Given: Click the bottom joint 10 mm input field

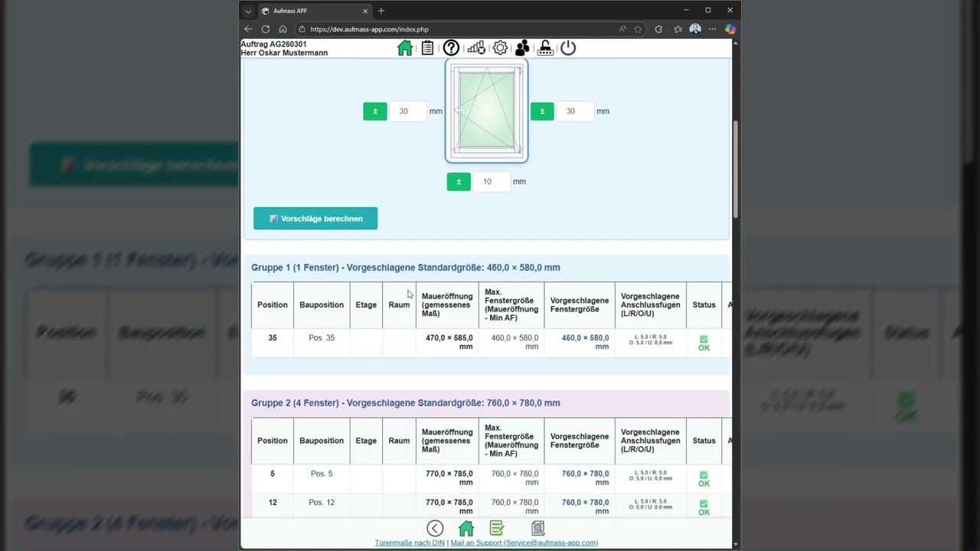Looking at the screenshot, I should point(491,181).
